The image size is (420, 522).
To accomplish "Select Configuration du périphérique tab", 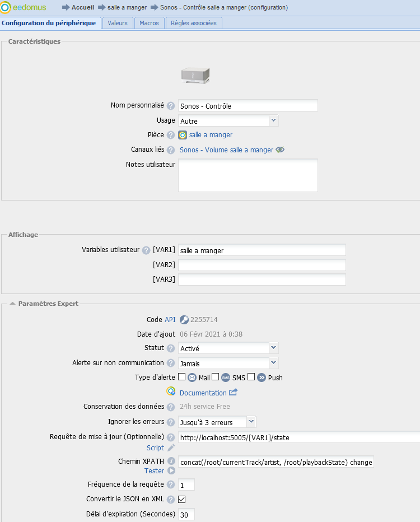I will 49,23.
